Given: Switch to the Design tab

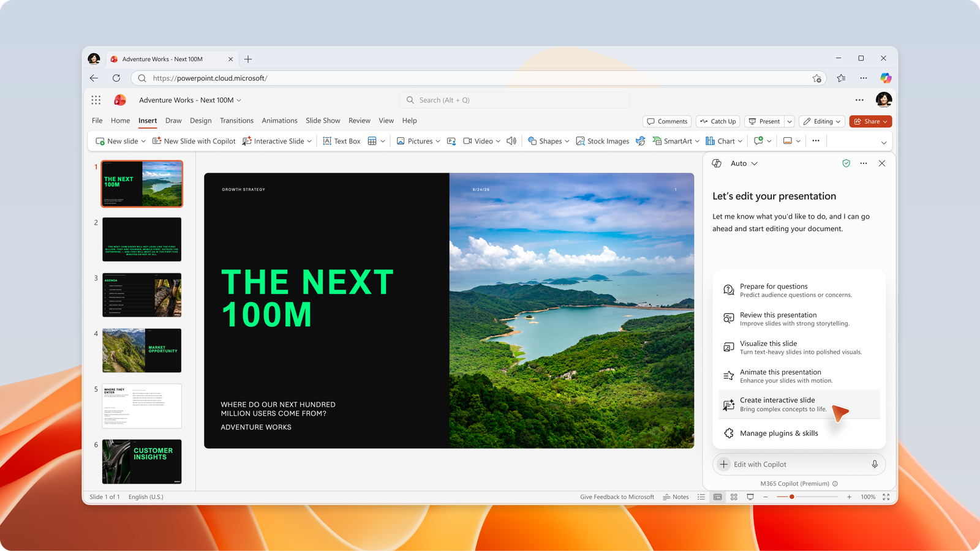Looking at the screenshot, I should [x=200, y=121].
